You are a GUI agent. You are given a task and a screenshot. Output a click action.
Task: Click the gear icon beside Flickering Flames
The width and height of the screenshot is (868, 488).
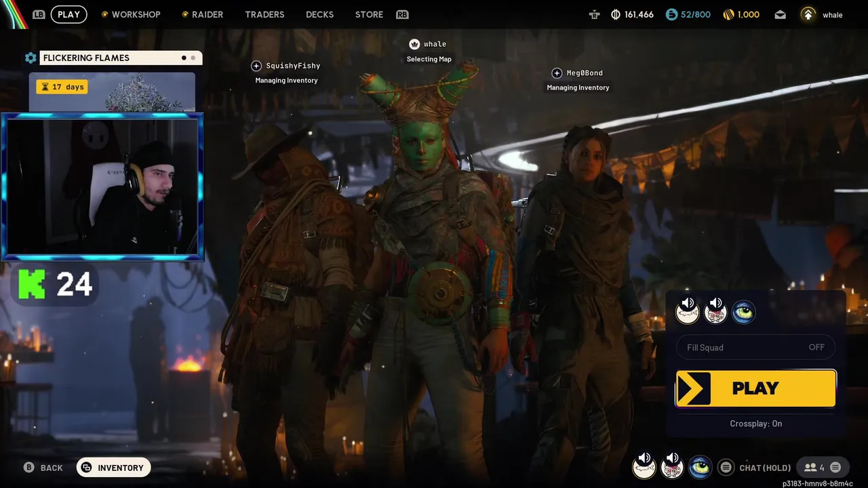[x=31, y=58]
